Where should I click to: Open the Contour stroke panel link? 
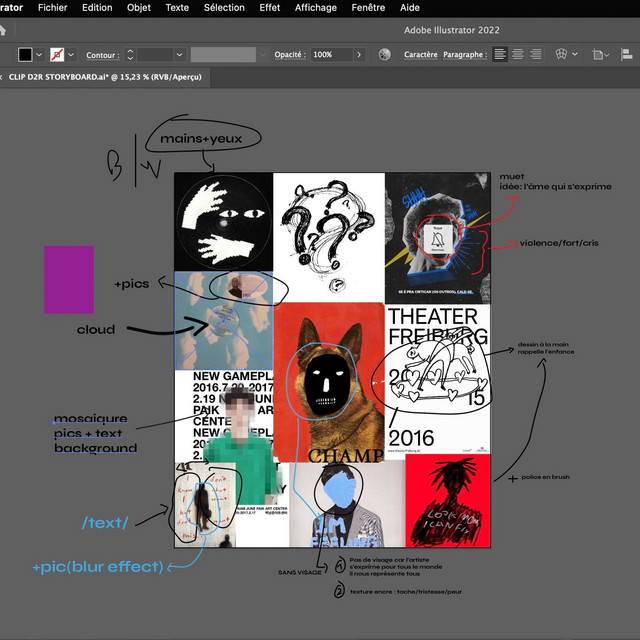tap(102, 55)
